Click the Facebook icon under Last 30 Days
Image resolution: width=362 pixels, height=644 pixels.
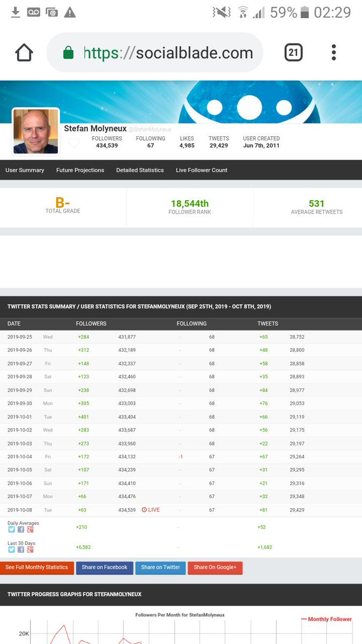(x=21, y=550)
